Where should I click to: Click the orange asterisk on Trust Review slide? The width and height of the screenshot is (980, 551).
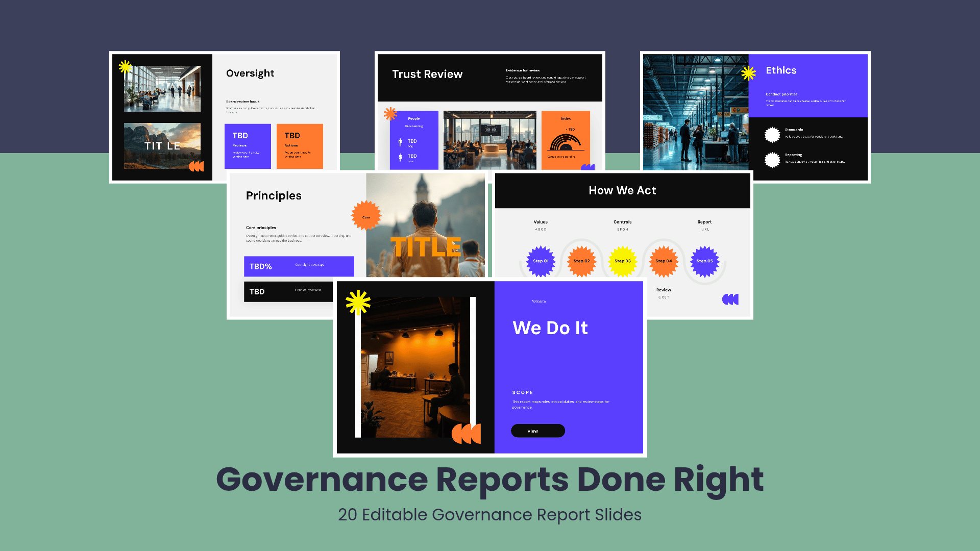click(x=390, y=114)
